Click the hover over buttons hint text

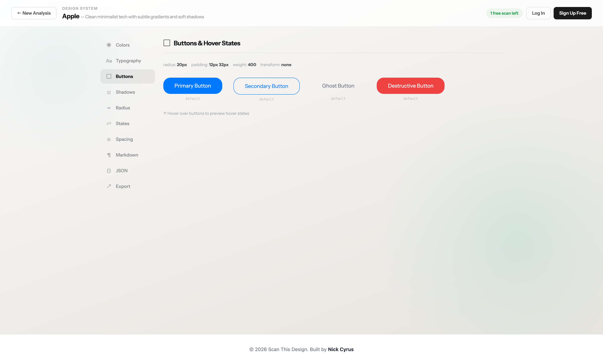pos(206,113)
